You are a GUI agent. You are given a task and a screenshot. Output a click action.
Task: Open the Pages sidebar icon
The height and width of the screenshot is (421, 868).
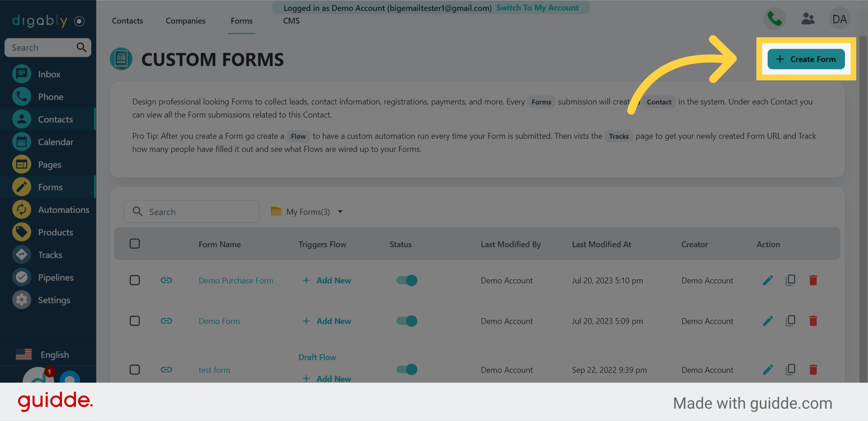click(22, 164)
